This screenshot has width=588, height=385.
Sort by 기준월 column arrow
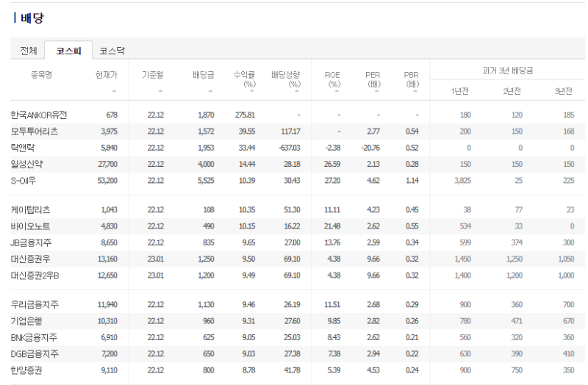pyautogui.click(x=160, y=91)
